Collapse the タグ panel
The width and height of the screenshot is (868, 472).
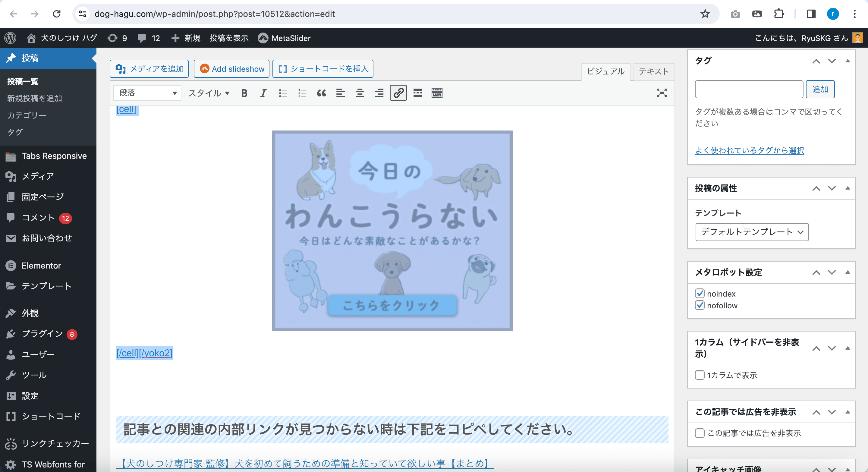(848, 61)
